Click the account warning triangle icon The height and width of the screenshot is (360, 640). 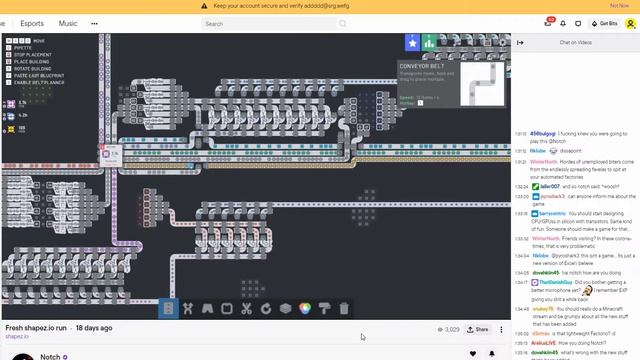[204, 6]
